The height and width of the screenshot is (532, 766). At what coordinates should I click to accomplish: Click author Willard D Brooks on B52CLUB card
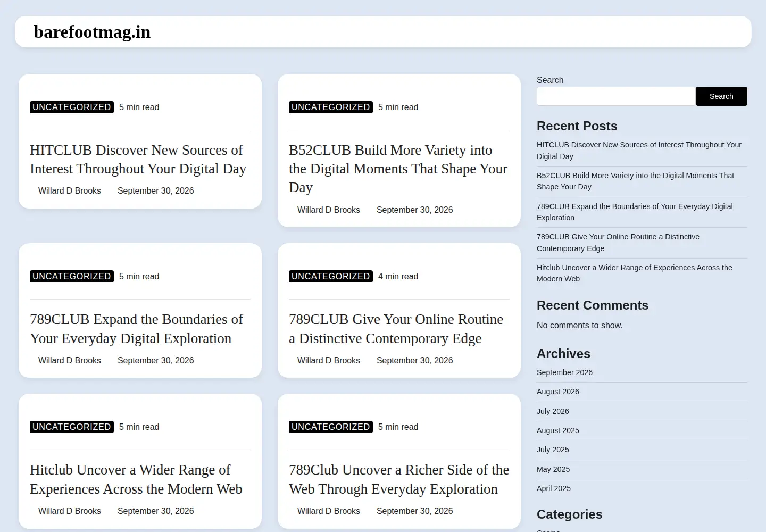point(329,210)
